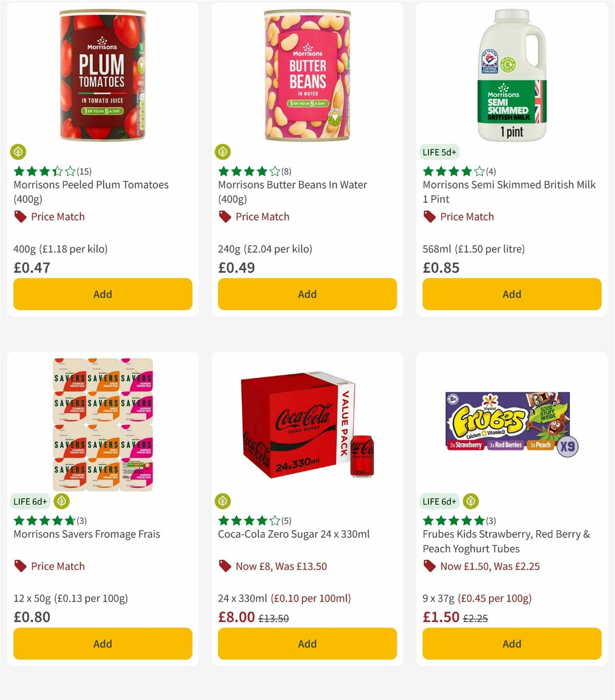Open the Morrisons Butter Beans product page title

(292, 185)
